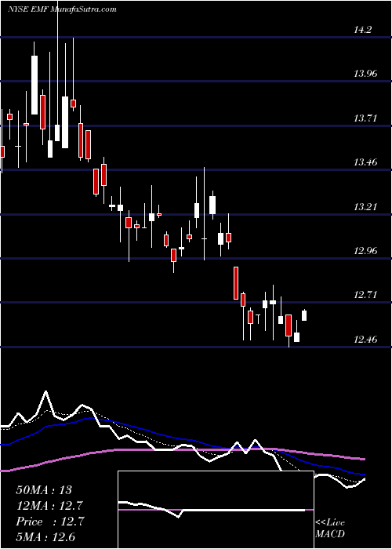Image resolution: width=392 pixels, height=549 pixels.
Task: Click inside the MACD inset panel
Action: point(216,510)
